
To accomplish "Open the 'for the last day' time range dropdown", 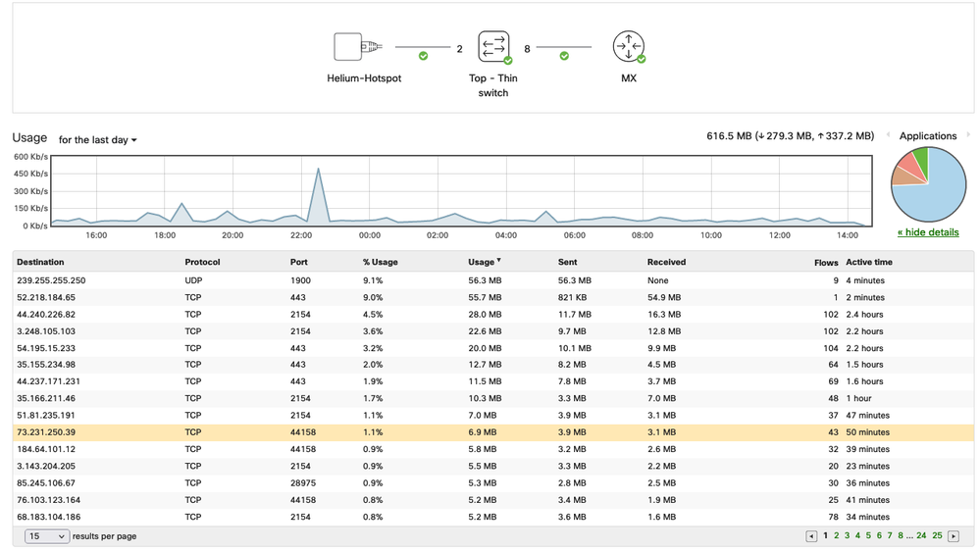I will click(97, 140).
